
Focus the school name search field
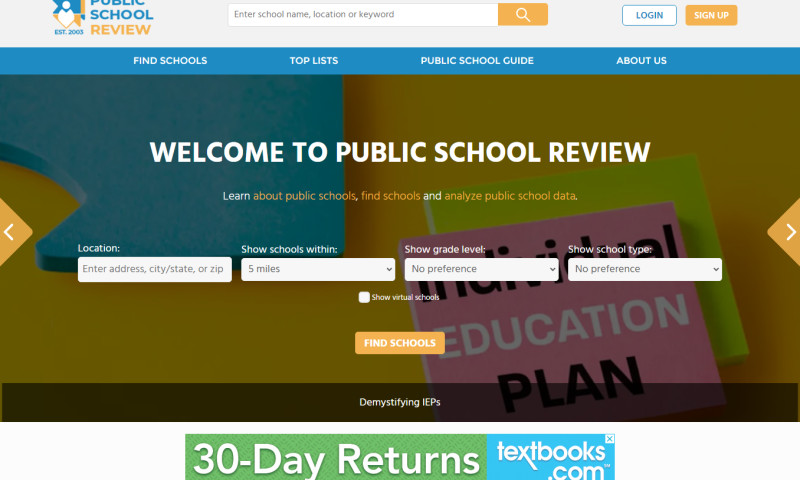coord(363,14)
